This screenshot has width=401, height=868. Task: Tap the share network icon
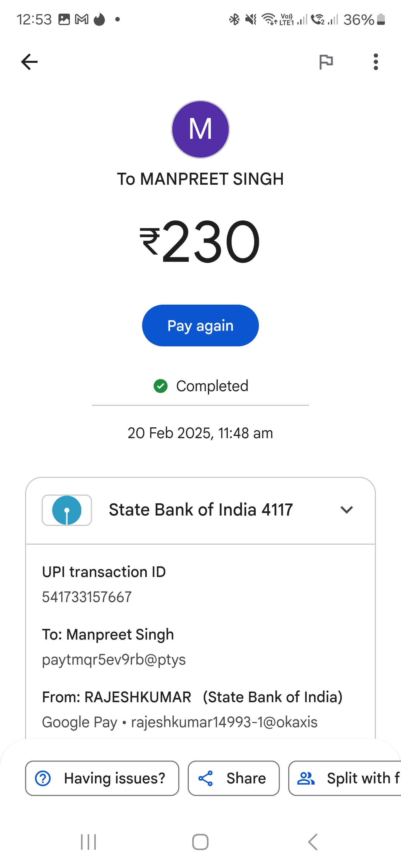206,778
